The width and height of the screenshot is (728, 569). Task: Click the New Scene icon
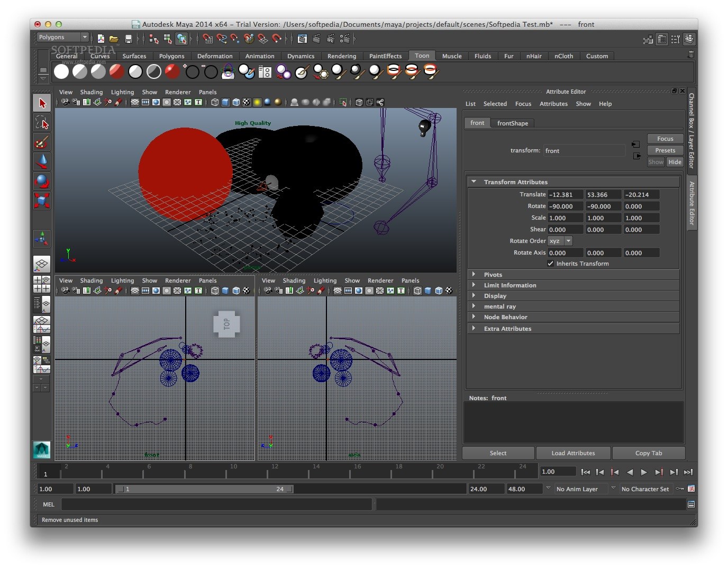[101, 39]
